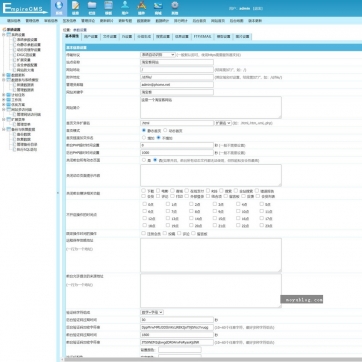Select the 动态首页 radio button
Screen dimensions: 362x362
pos(166,131)
